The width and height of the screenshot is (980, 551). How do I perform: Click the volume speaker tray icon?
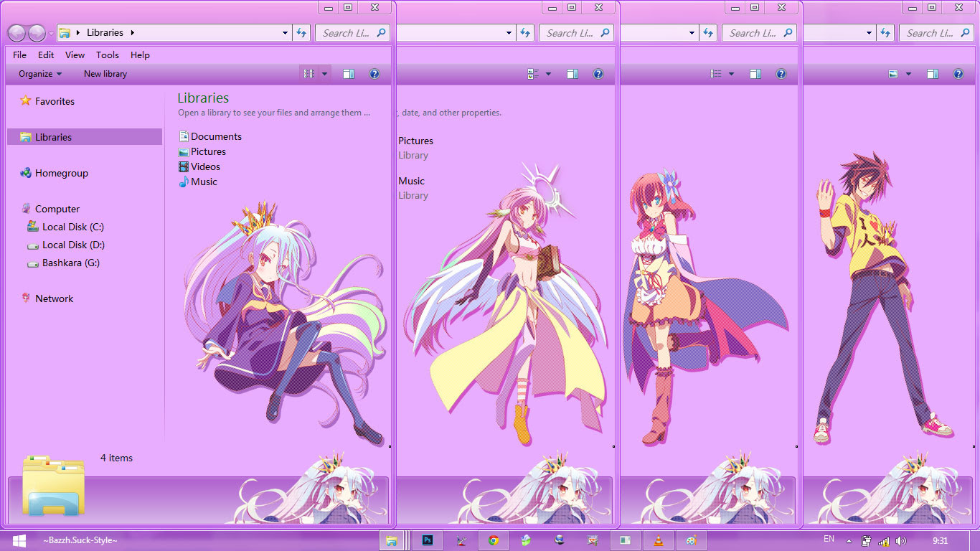pos(901,540)
